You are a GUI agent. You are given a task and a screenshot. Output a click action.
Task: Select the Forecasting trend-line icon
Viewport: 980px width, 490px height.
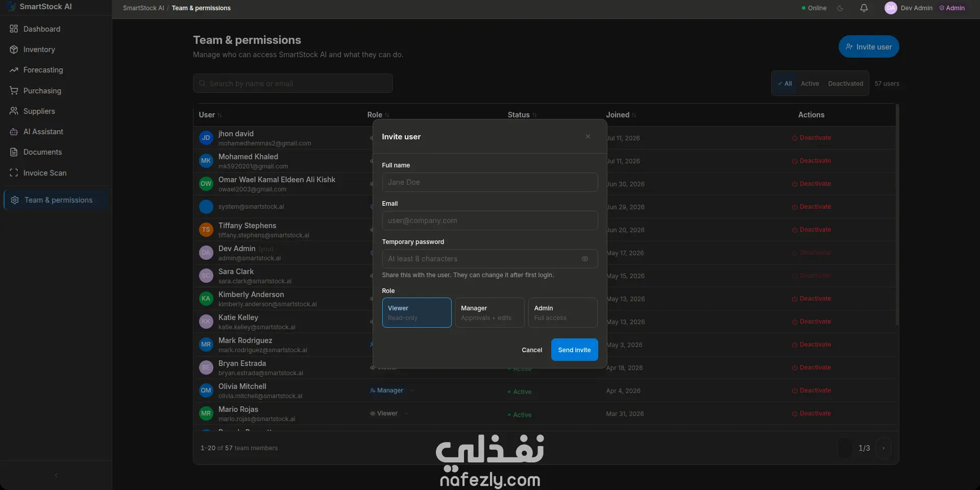(x=14, y=70)
